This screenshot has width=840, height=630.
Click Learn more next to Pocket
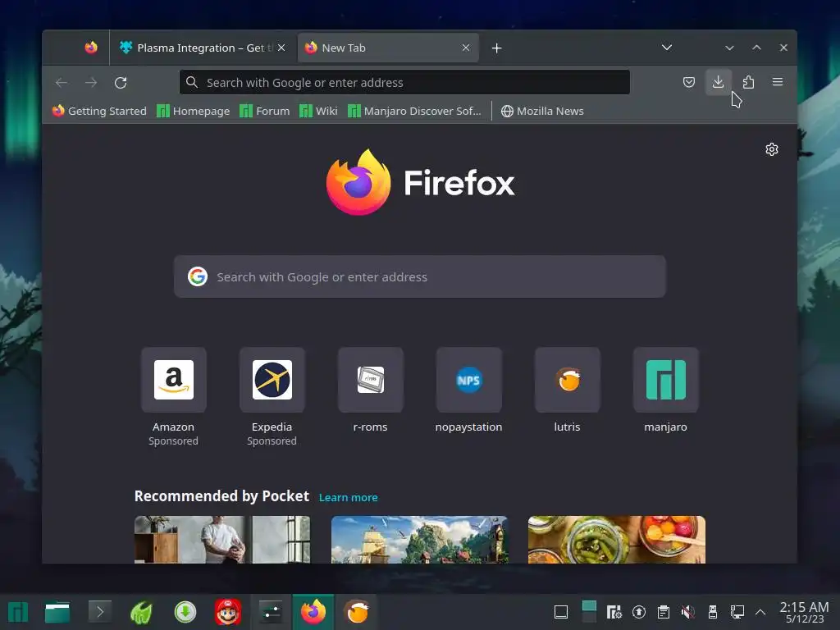(348, 497)
